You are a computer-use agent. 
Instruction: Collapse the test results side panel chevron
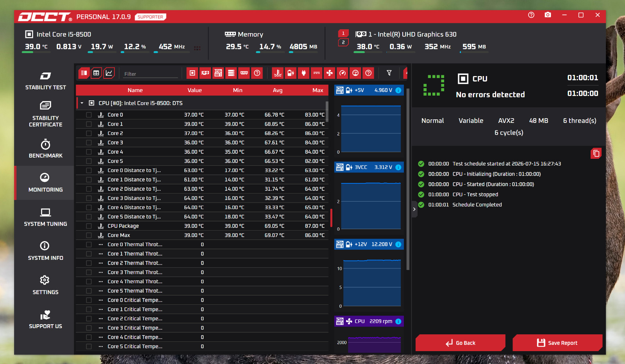click(x=414, y=209)
